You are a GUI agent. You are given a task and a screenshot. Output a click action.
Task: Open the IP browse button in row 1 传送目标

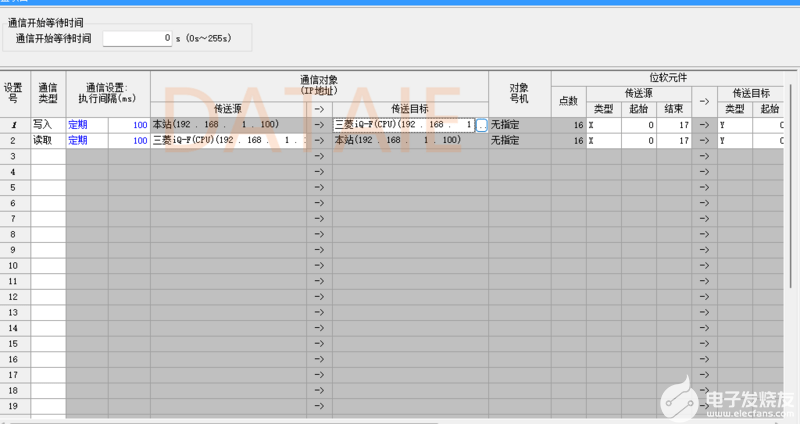(481, 125)
